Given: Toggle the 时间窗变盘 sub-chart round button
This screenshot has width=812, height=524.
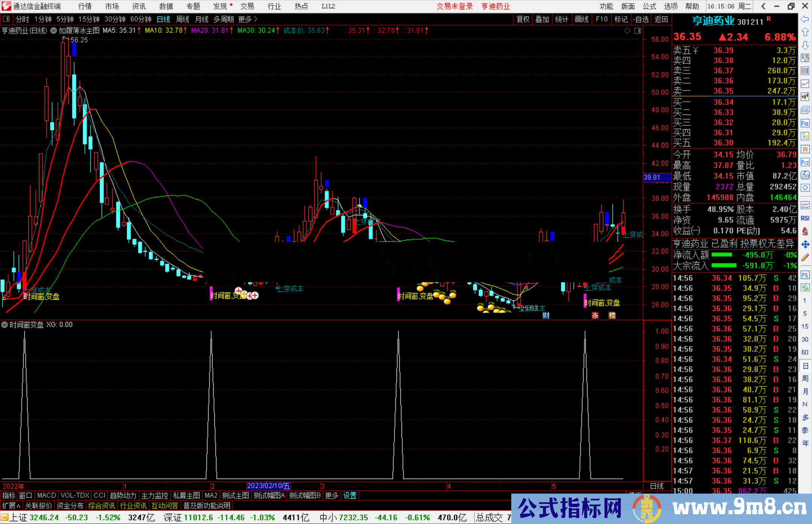Looking at the screenshot, I should 5,325.
